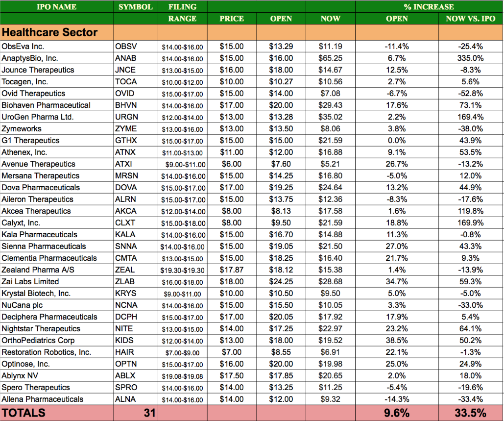This screenshot has width=504, height=421.
Task: Click Athenex's 53.5% now-vs-IPO cell
Action: 470,152
